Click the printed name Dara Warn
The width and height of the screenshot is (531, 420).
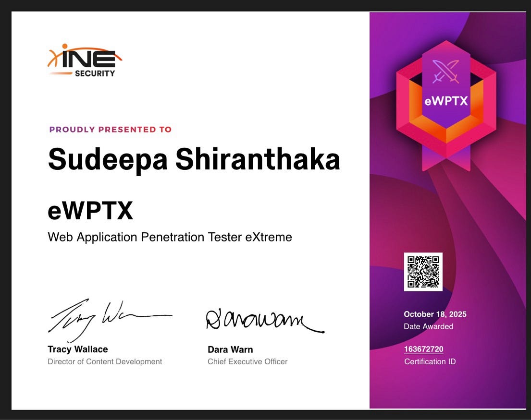[x=230, y=349]
